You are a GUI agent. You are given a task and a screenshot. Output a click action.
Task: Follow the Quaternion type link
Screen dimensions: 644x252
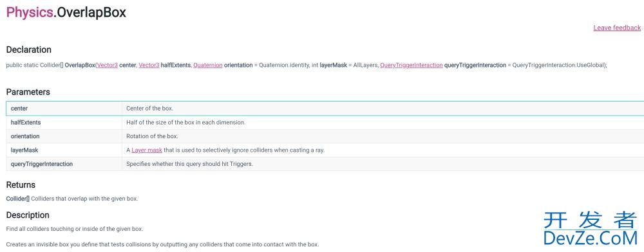[208, 65]
